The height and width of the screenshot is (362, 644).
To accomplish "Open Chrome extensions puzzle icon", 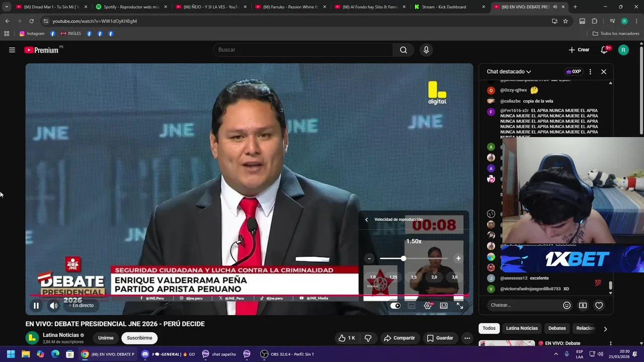I will (x=594, y=21).
